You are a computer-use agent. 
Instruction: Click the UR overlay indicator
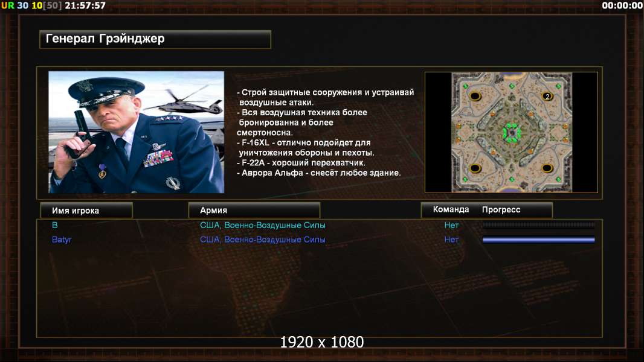tap(7, 5)
